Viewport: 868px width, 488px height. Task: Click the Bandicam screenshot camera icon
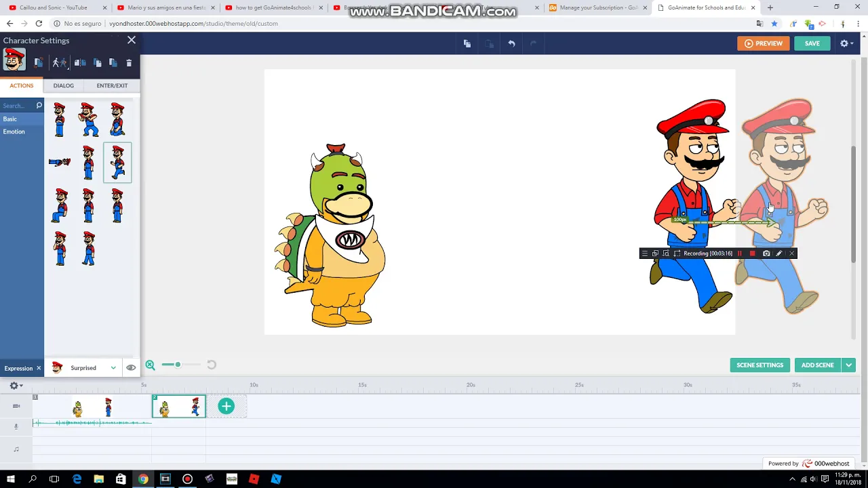766,253
